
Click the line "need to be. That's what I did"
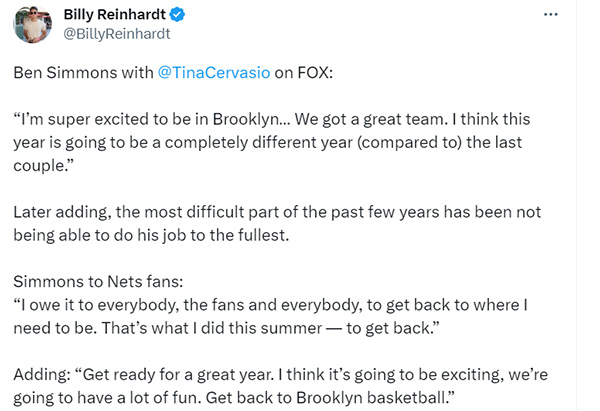click(226, 328)
